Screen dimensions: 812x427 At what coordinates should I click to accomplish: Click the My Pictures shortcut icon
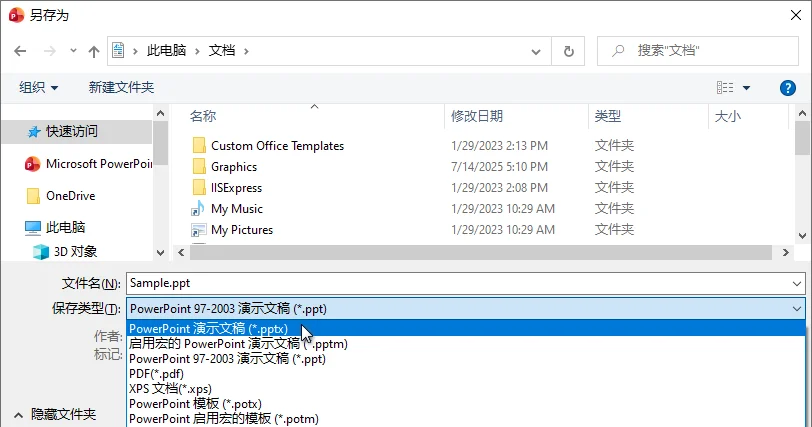(x=198, y=229)
